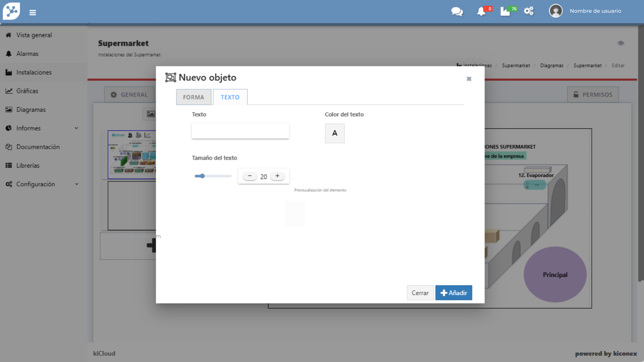This screenshot has width=644, height=362.
Task: Click the Texto input field
Action: click(240, 131)
